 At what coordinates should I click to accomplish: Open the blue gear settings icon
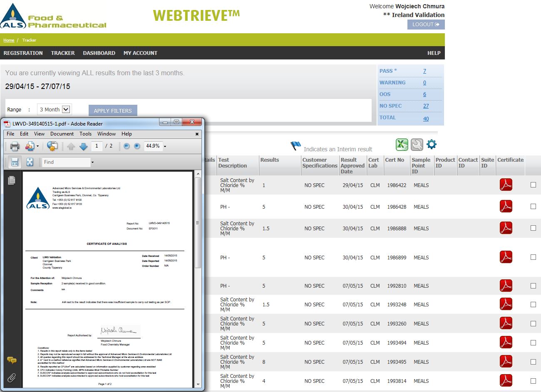[432, 145]
